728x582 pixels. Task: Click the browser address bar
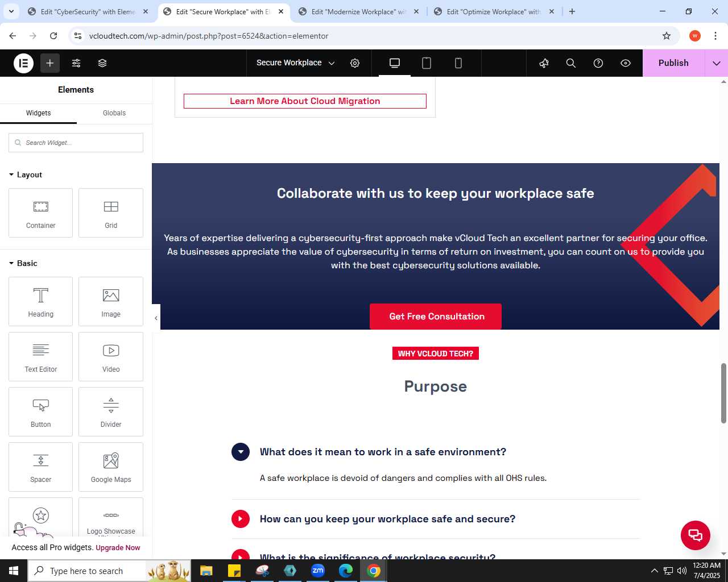(x=373, y=36)
